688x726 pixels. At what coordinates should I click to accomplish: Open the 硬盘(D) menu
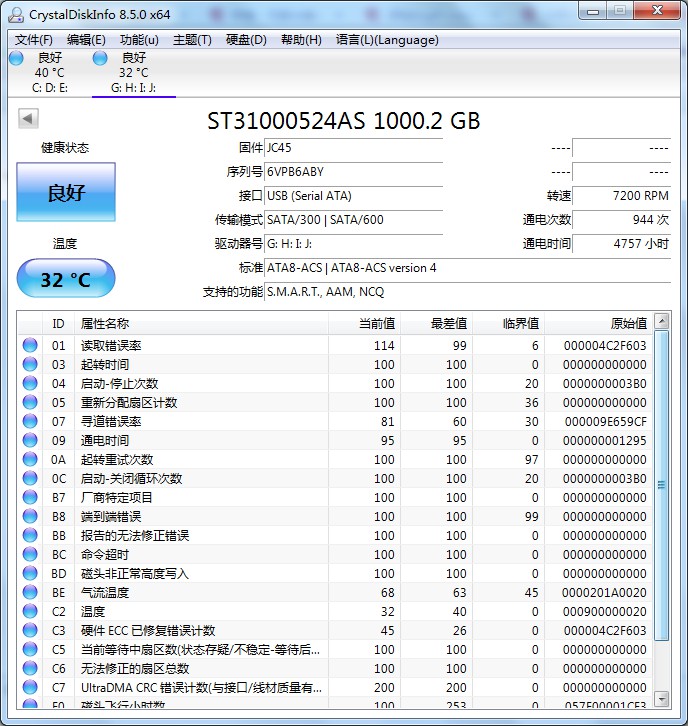[x=246, y=40]
